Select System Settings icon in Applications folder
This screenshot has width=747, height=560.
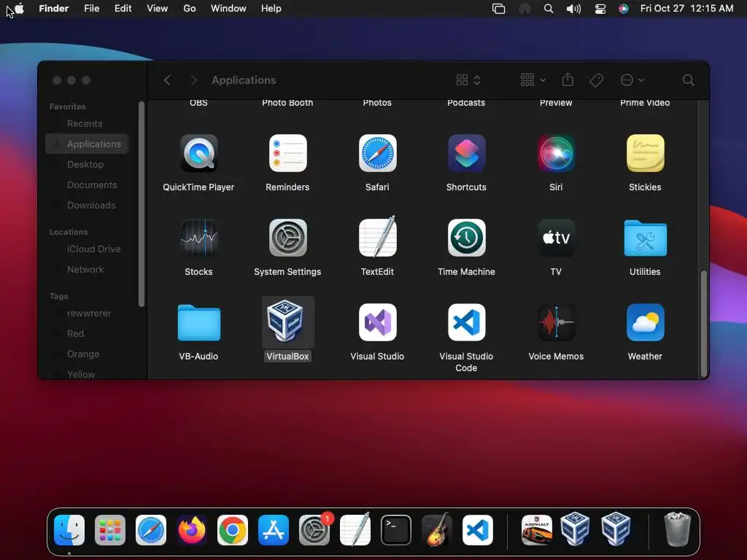[287, 238]
